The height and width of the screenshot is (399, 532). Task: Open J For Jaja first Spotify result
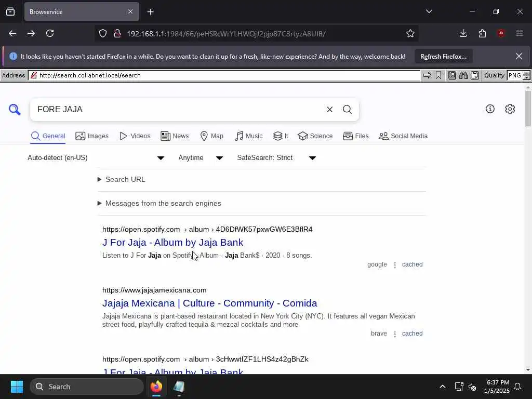[172, 242]
